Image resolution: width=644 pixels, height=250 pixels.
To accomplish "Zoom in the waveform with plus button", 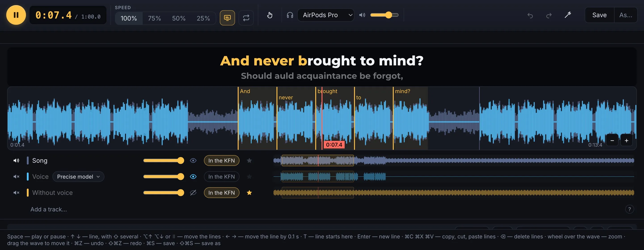I will [x=627, y=140].
